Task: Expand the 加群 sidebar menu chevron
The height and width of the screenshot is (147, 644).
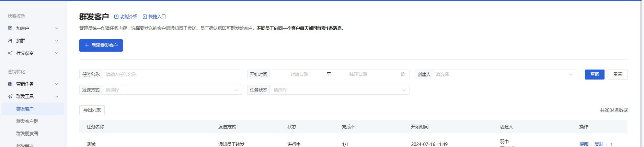Action: coord(57,41)
